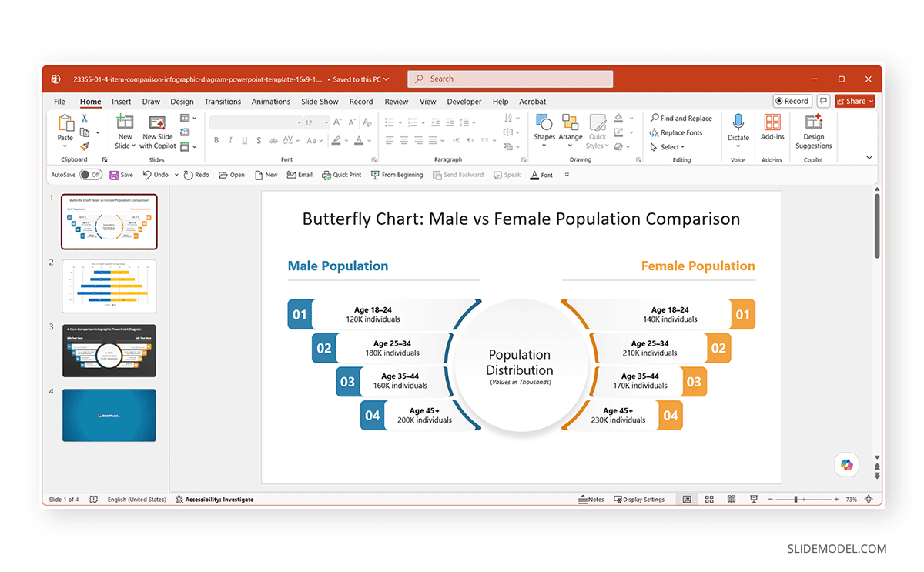The height and width of the screenshot is (572, 924).
Task: Open the Add-ins button
Action: tap(772, 128)
